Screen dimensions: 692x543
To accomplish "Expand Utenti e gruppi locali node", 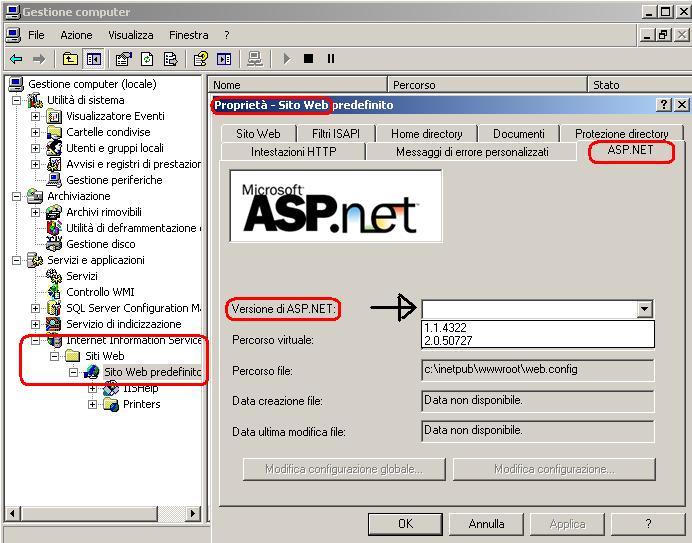I will [x=35, y=148].
